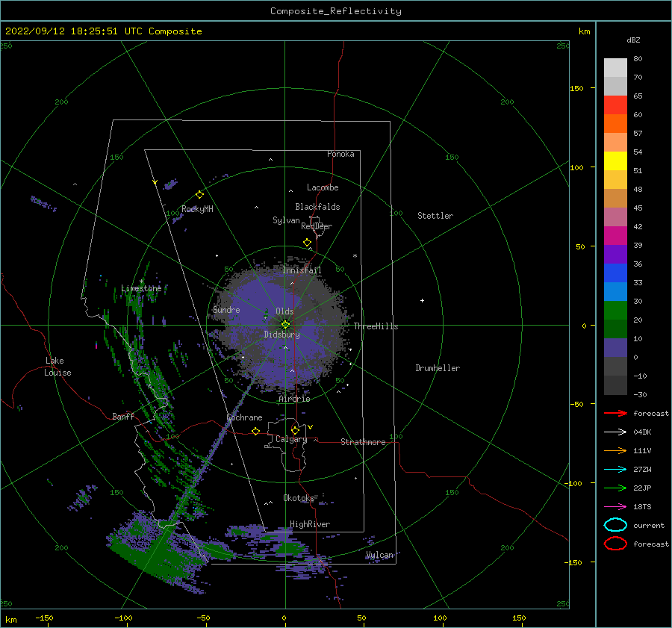Viewport: 672px width, 628px height.
Task: Click the red forecast arrow in legend
Action: (615, 413)
